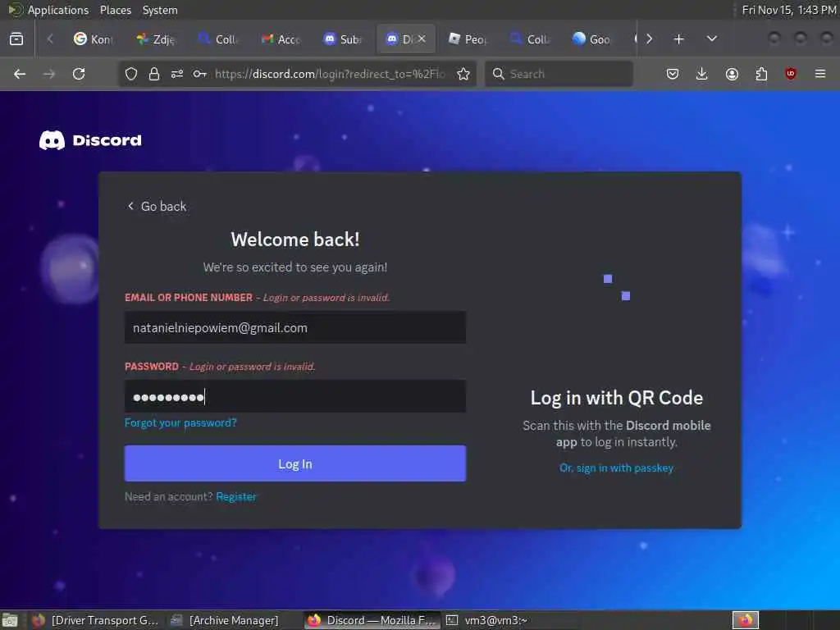Click the Firefox View icon in tab bar
Image resolution: width=840 pixels, height=630 pixels.
[16, 39]
